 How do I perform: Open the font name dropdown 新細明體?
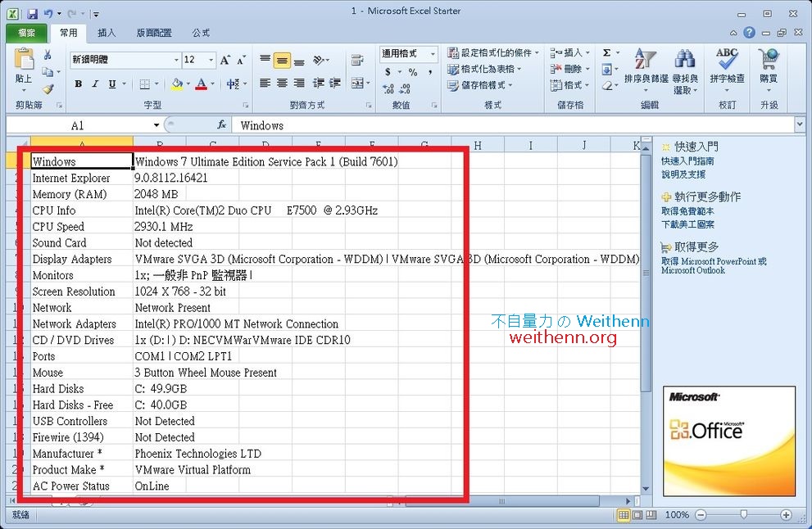pos(176,60)
